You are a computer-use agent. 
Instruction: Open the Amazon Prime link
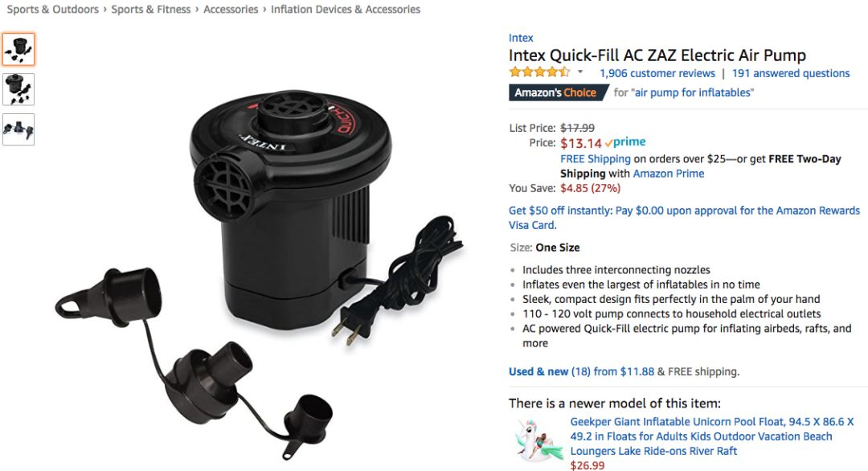(x=668, y=174)
